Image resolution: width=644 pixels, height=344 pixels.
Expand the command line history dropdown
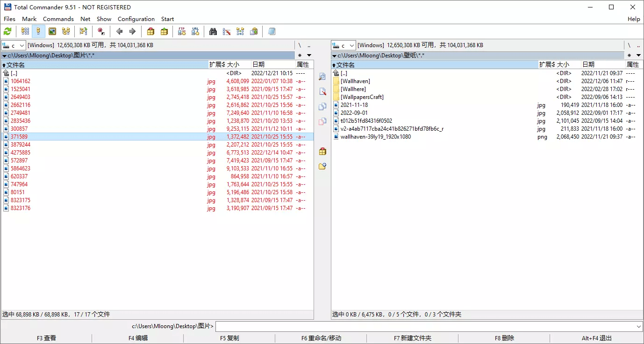pos(639,326)
